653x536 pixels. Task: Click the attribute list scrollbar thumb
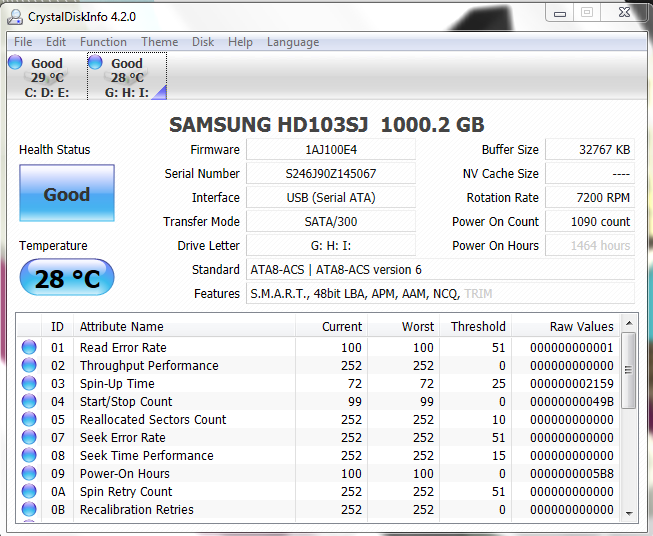(629, 370)
